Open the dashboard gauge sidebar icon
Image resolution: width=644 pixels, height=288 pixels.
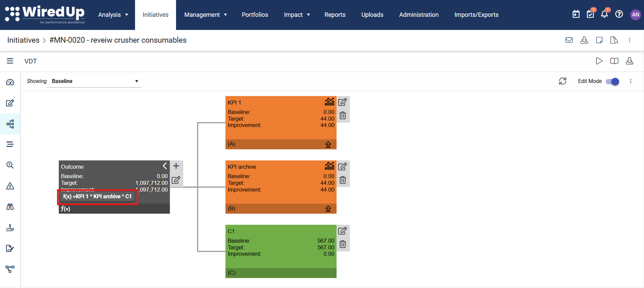pos(10,82)
